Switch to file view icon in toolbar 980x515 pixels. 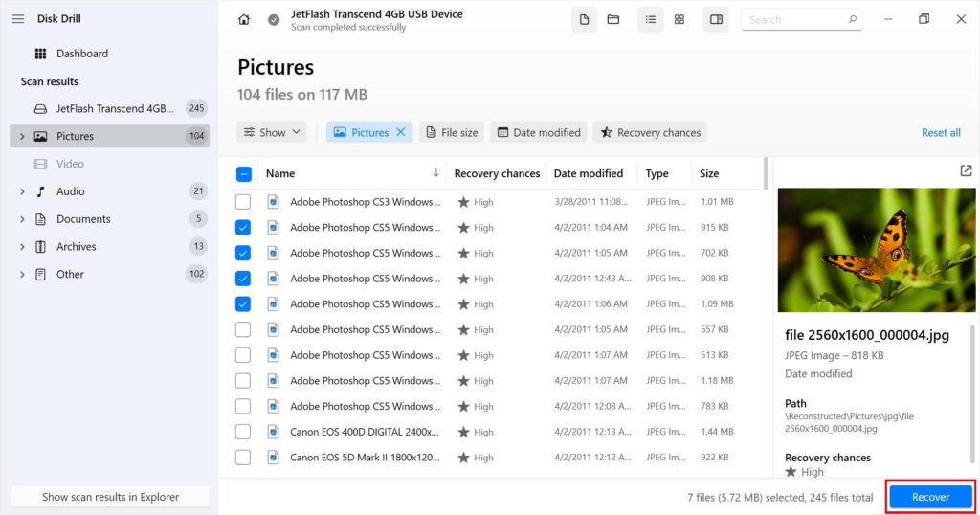coord(584,20)
